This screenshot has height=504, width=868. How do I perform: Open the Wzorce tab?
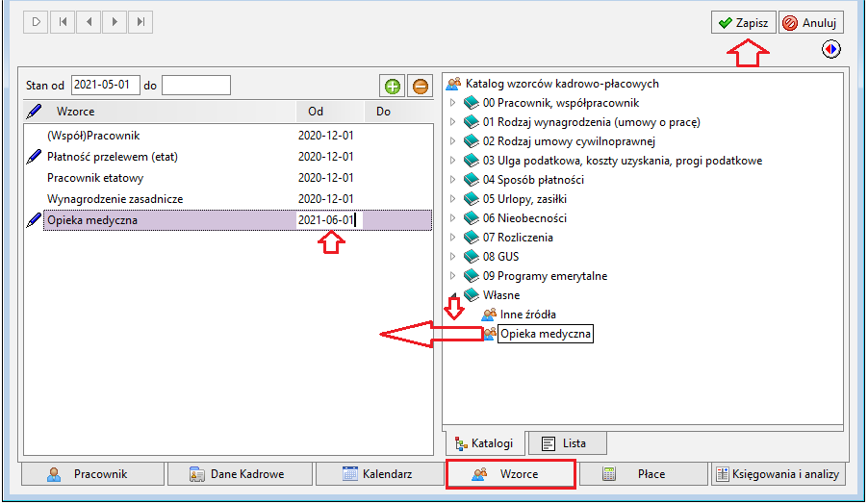[x=510, y=474]
